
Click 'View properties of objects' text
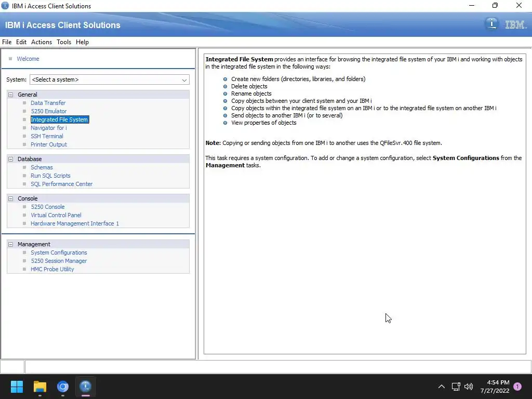(x=263, y=123)
